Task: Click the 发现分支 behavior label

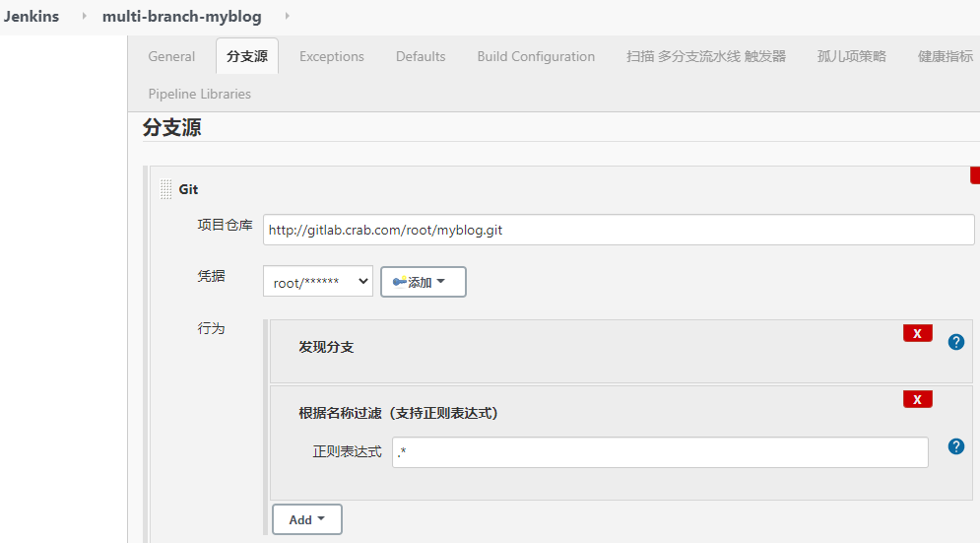Action: [x=326, y=347]
